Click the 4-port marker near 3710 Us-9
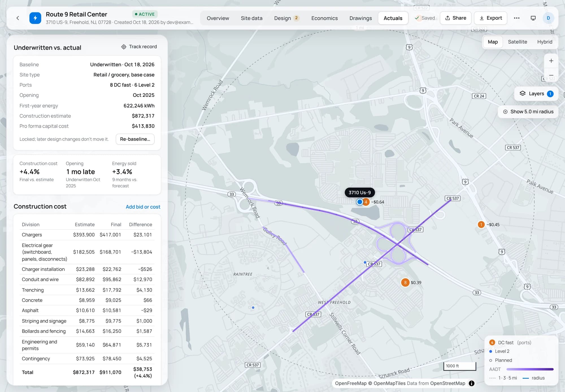This screenshot has height=392, width=565. (366, 202)
